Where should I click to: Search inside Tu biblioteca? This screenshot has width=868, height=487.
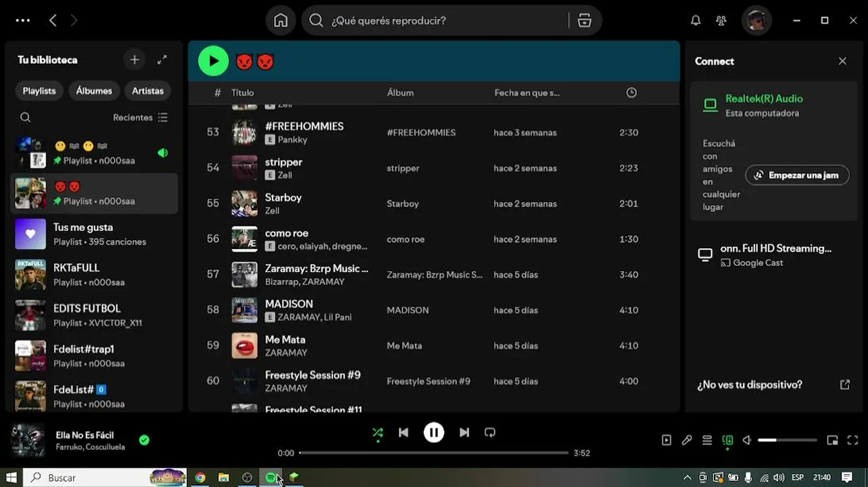pos(25,117)
